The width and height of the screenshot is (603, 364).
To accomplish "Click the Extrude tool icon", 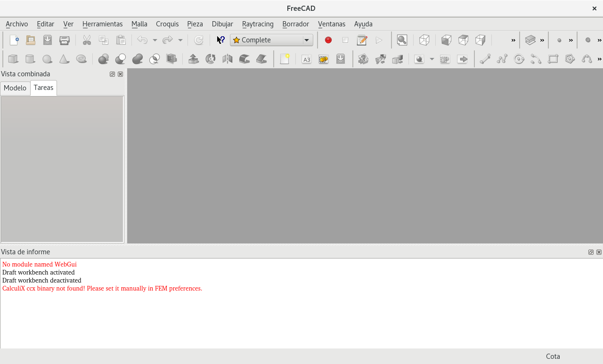I will (193, 59).
